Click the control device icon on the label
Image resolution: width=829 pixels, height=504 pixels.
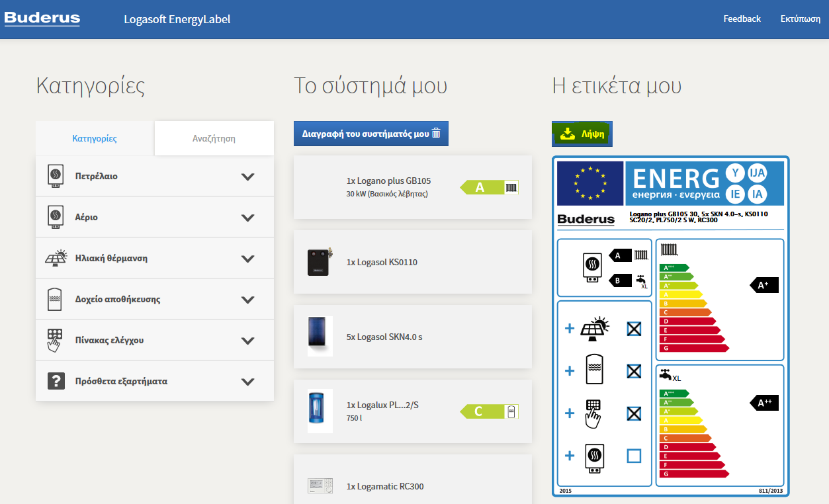click(593, 413)
